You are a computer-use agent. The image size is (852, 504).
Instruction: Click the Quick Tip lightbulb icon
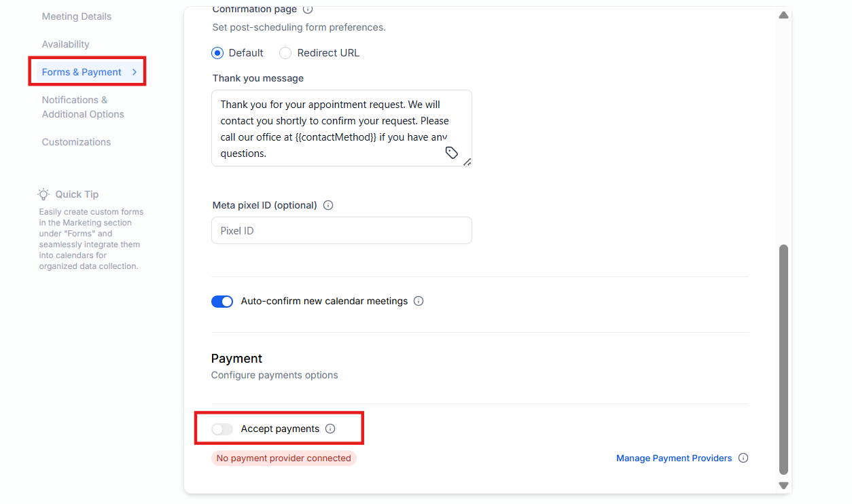click(43, 194)
